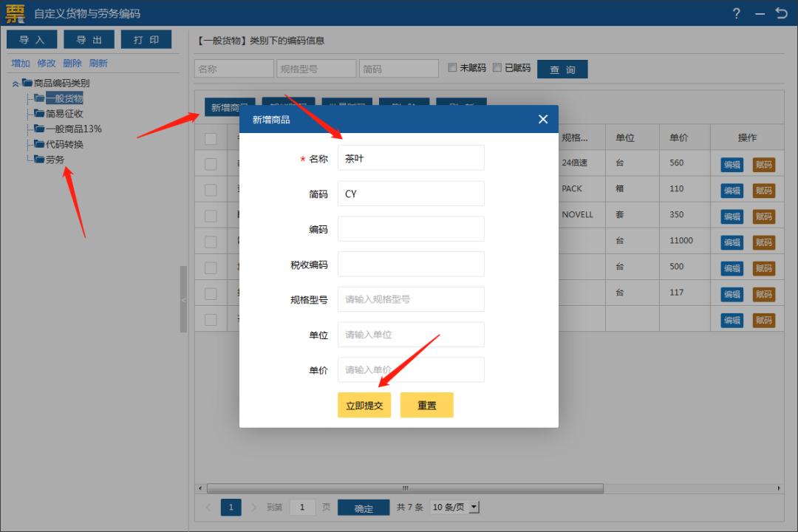Enable the 未赋码 checkbox

point(453,67)
